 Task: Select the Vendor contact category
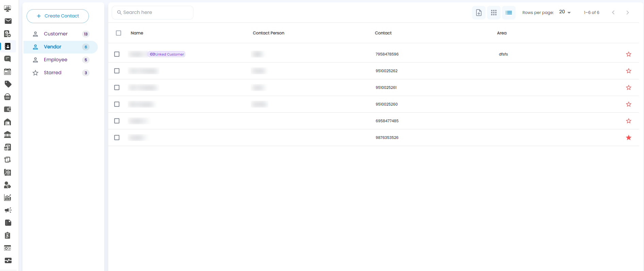coord(61,47)
